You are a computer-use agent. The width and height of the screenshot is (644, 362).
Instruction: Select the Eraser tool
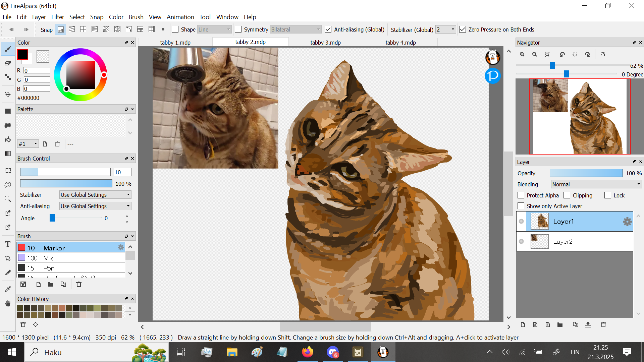click(x=8, y=63)
